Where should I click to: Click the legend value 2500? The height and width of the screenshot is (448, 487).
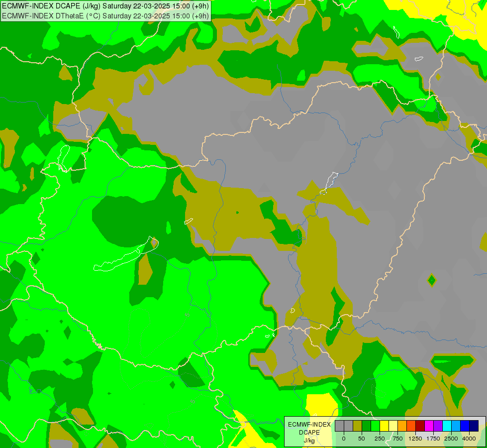tap(451, 439)
